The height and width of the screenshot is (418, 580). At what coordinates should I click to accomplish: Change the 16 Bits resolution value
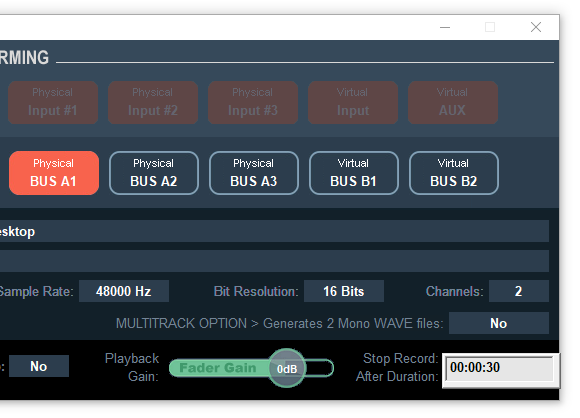[x=344, y=291]
